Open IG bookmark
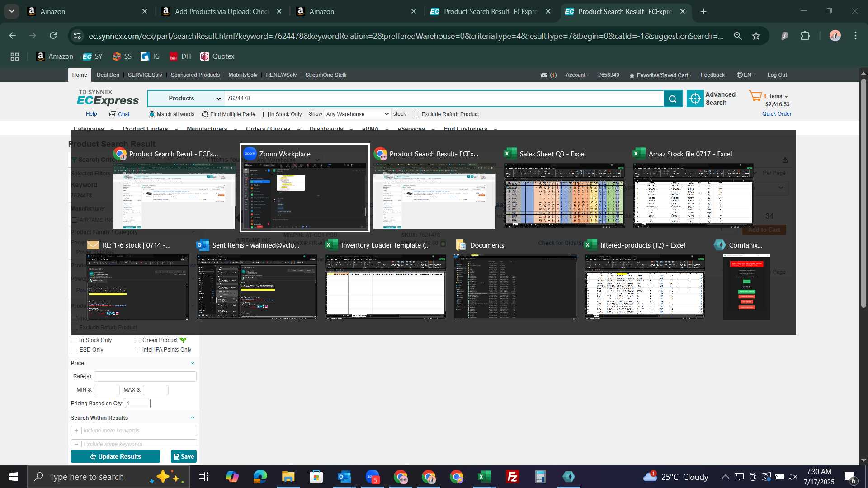Viewport: 868px width, 488px height. point(151,56)
